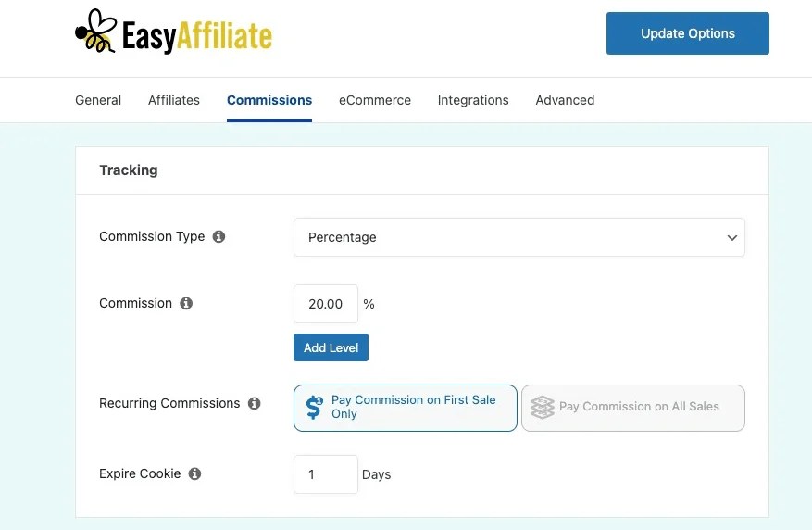Click the Commission Type info icon

click(219, 236)
